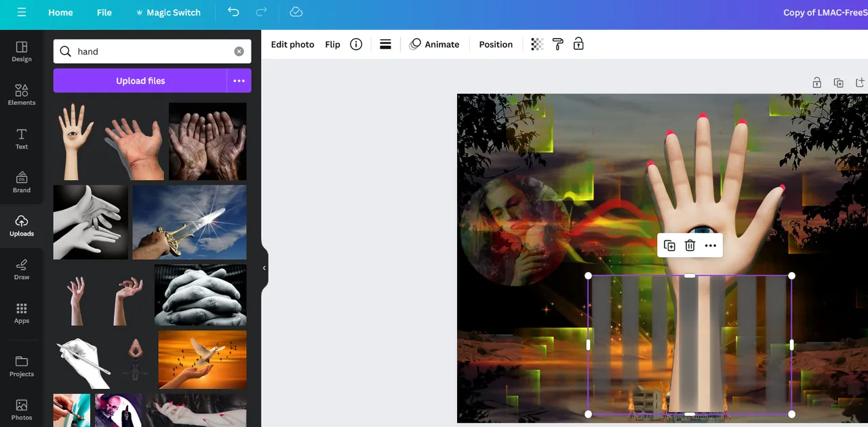Click the top-left resize handle of selection
868x427 pixels.
588,276
